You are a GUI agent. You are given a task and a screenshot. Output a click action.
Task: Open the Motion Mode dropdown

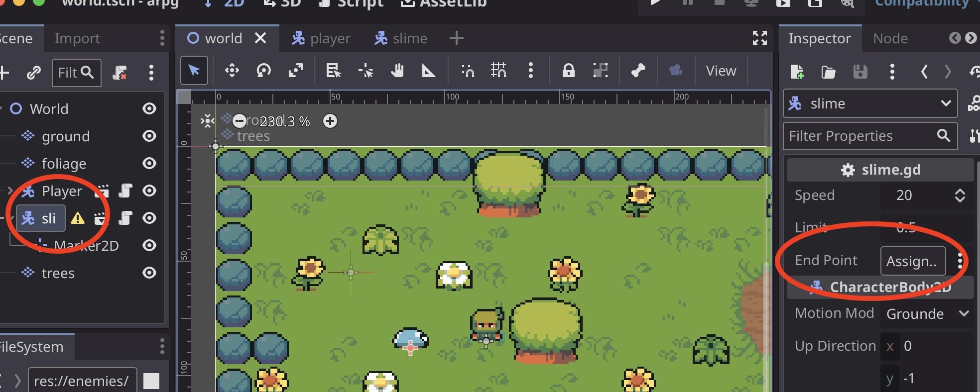927,314
